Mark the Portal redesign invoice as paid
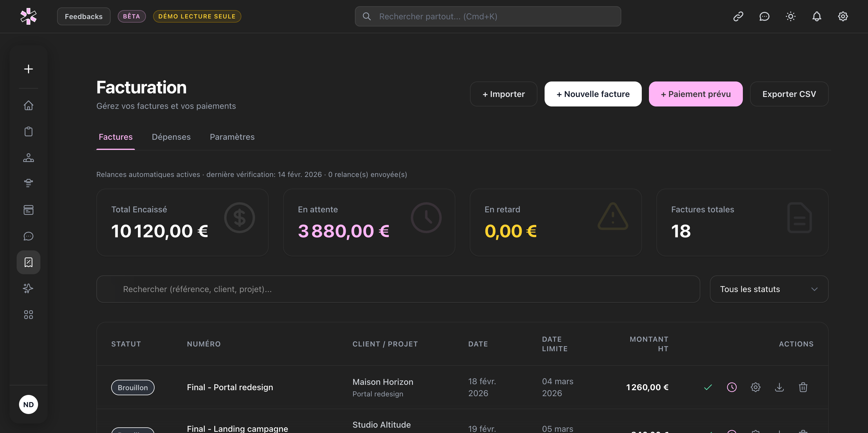868x433 pixels. [707, 387]
